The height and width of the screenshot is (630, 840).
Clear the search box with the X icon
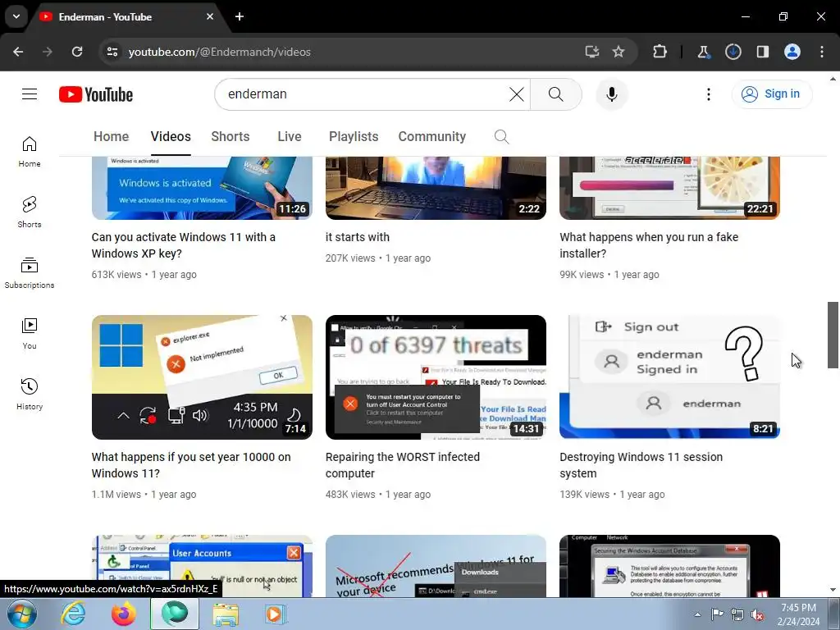(x=517, y=94)
